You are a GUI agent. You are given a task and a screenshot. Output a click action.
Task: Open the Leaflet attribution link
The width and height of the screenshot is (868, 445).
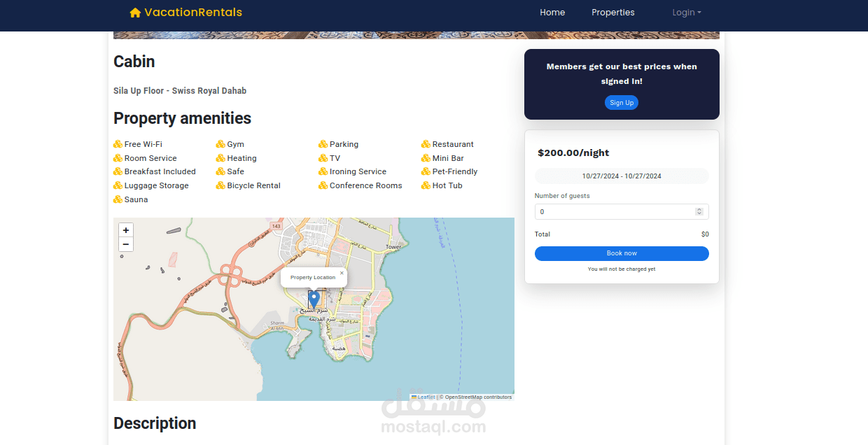[423, 397]
